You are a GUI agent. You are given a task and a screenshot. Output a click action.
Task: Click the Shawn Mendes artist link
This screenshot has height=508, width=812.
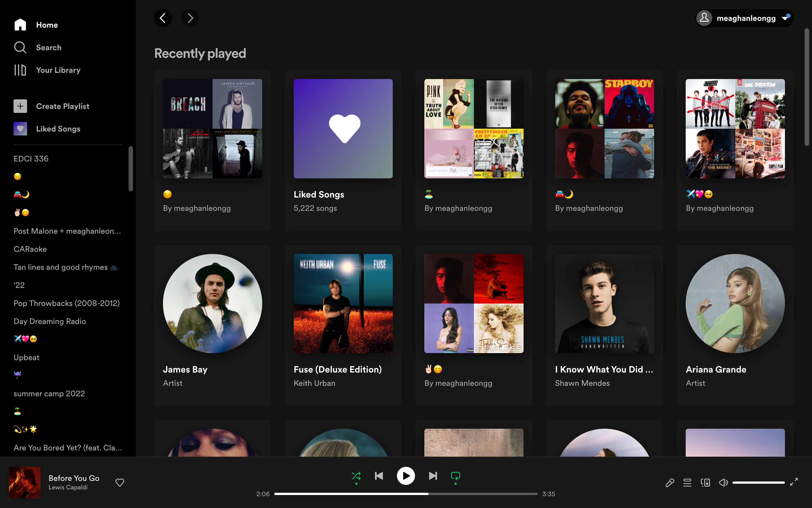pyautogui.click(x=582, y=383)
